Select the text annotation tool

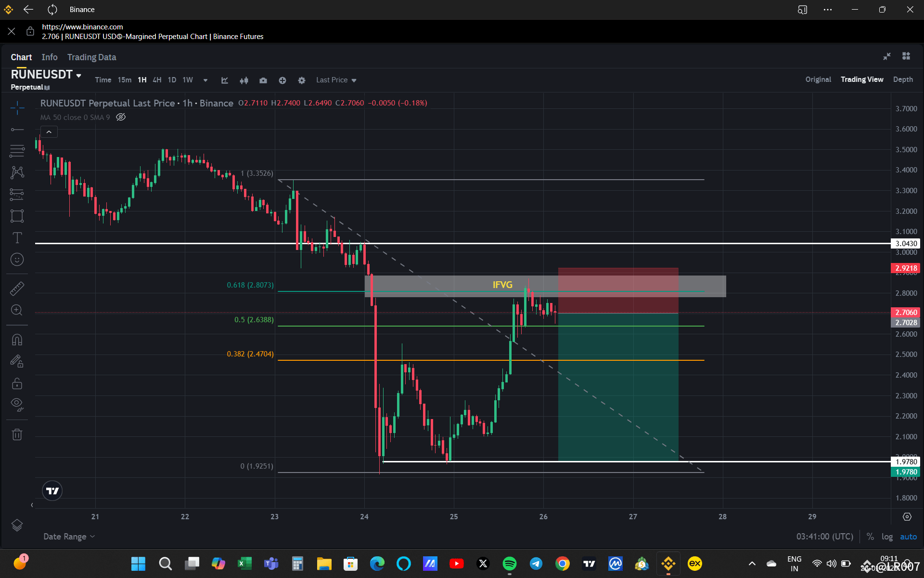click(17, 237)
